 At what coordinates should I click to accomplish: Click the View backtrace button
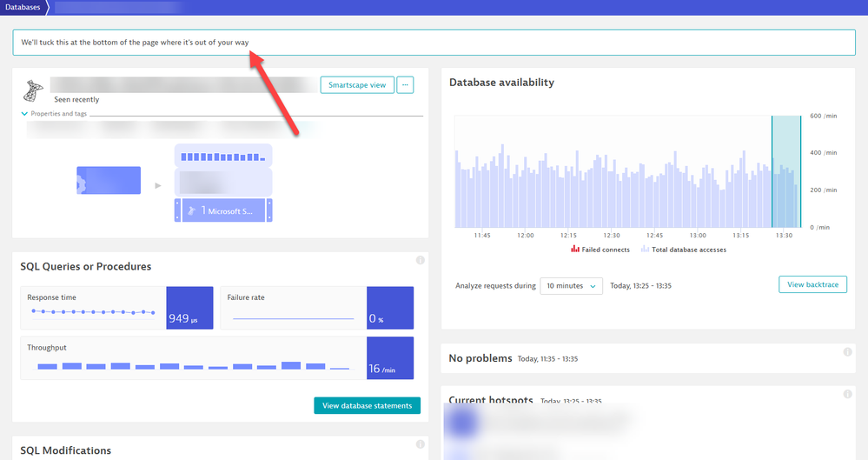point(812,284)
